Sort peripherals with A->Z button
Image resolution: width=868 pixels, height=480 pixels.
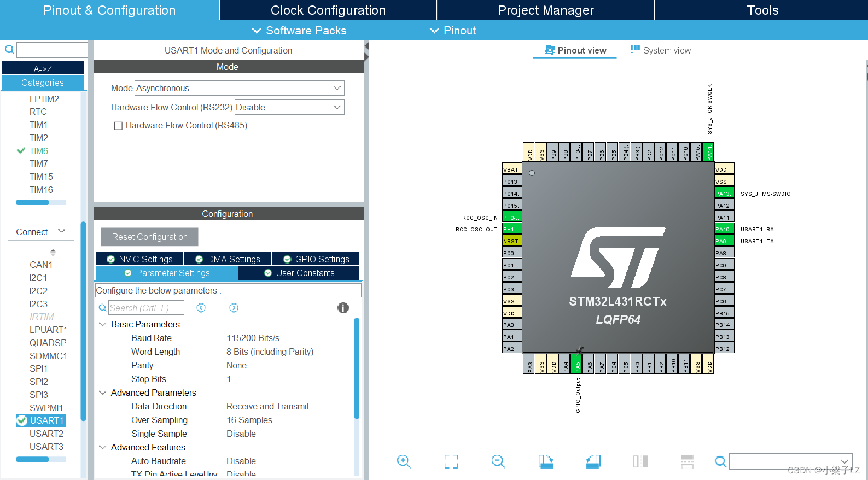(x=43, y=68)
